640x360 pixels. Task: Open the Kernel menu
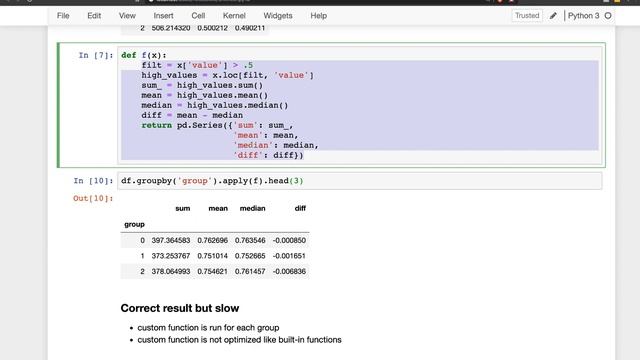pos(234,16)
